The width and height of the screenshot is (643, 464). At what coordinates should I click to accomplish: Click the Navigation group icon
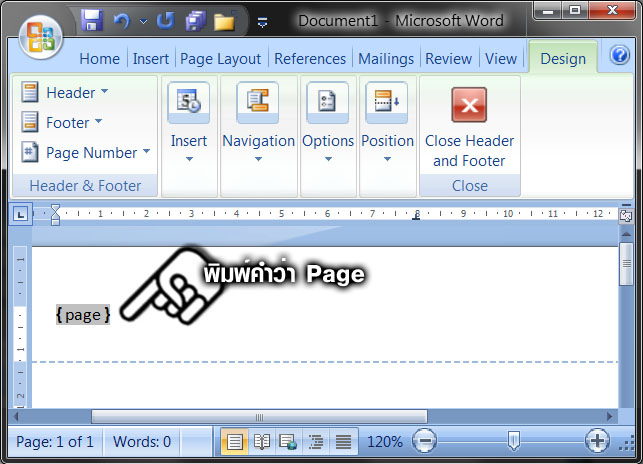pyautogui.click(x=258, y=103)
